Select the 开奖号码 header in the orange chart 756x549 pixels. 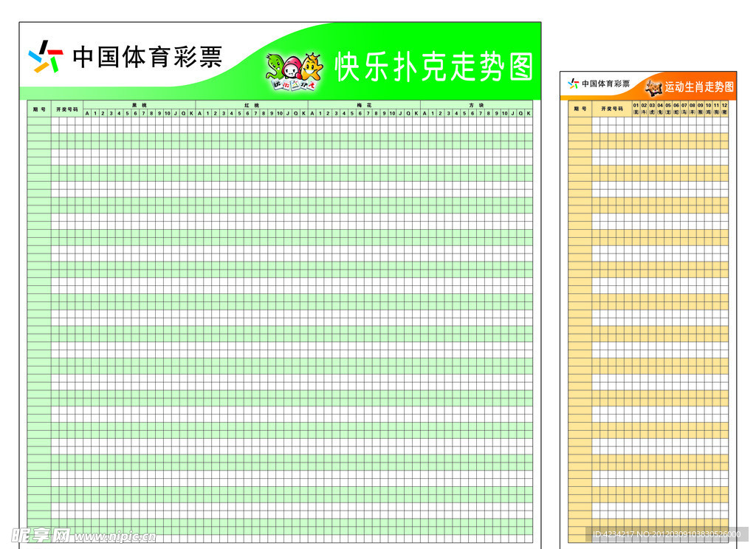[612, 109]
